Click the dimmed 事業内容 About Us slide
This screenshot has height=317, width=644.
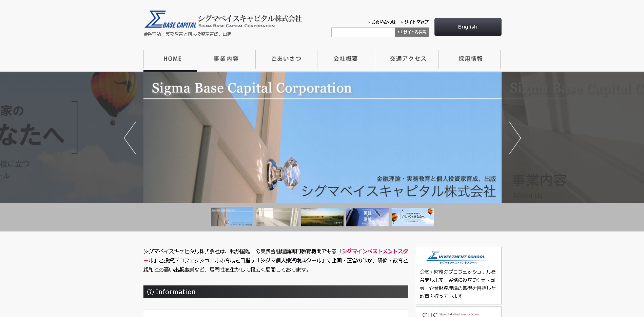[x=572, y=137]
